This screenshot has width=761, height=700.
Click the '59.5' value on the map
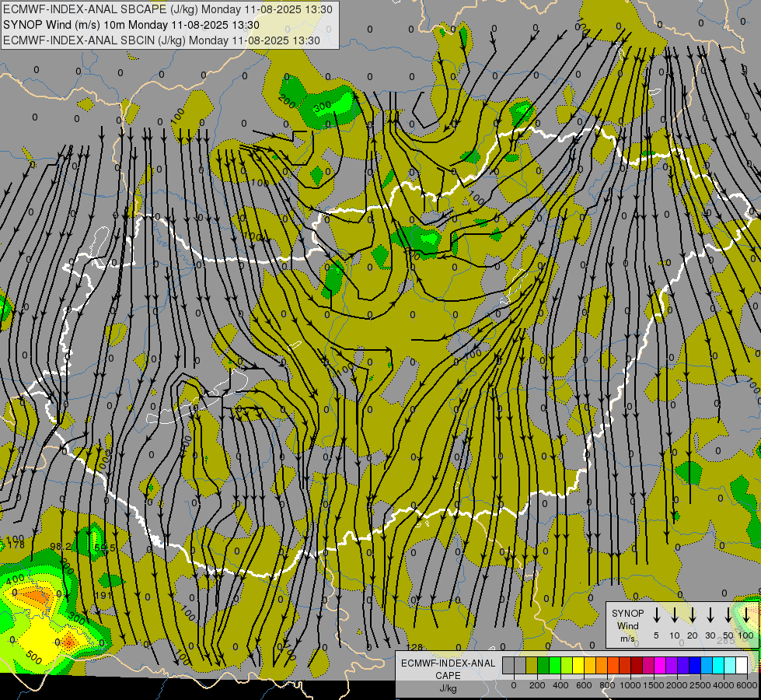(x=105, y=548)
